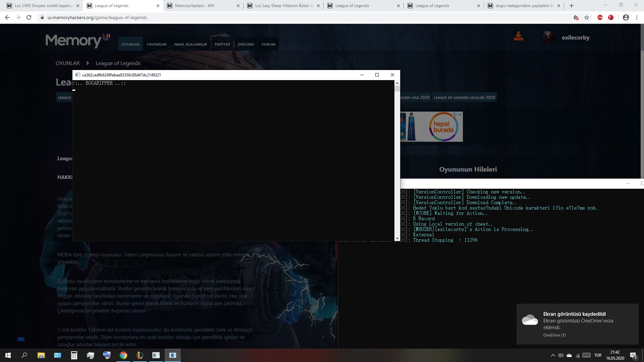Reload the page with the refresh icon
Screen dimensions: 644x362
coord(29,17)
